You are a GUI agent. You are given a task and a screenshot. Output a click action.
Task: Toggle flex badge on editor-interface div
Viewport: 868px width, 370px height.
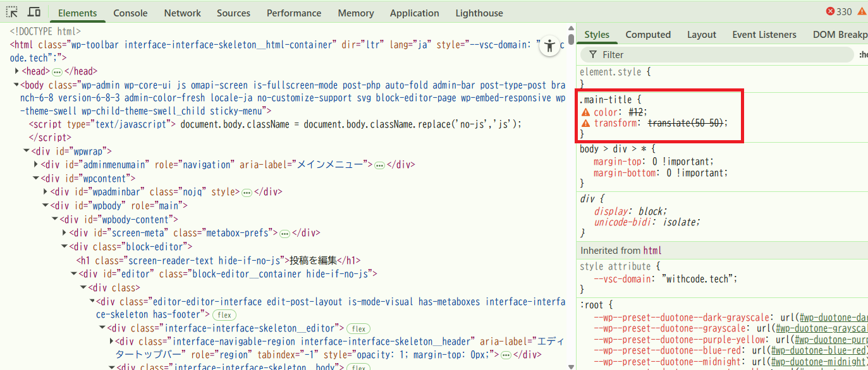(x=224, y=314)
